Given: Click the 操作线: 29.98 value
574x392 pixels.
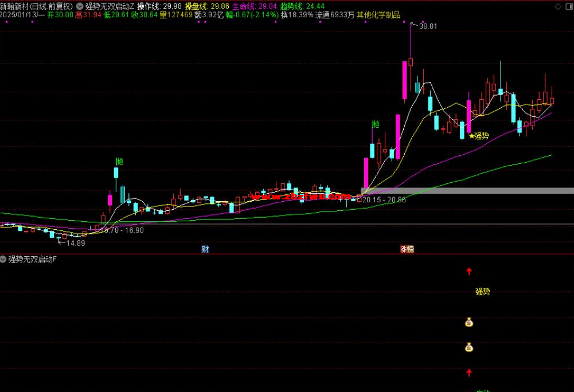Looking at the screenshot, I should 159,6.
